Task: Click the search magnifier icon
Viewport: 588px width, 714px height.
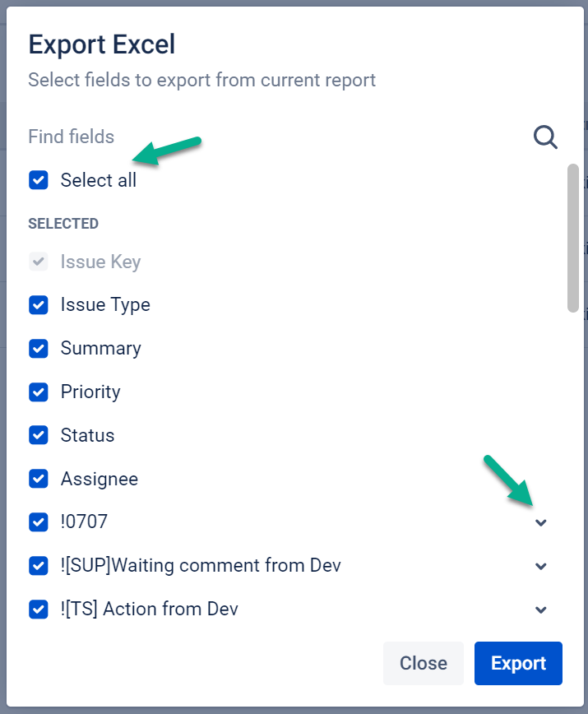Action: click(x=545, y=137)
